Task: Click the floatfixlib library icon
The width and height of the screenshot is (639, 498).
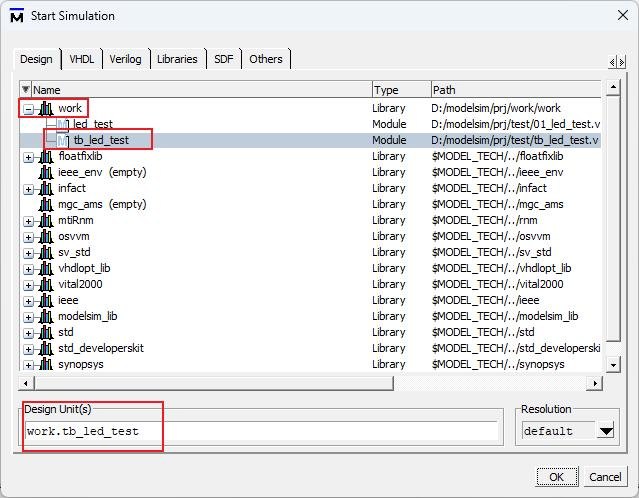Action: point(46,156)
